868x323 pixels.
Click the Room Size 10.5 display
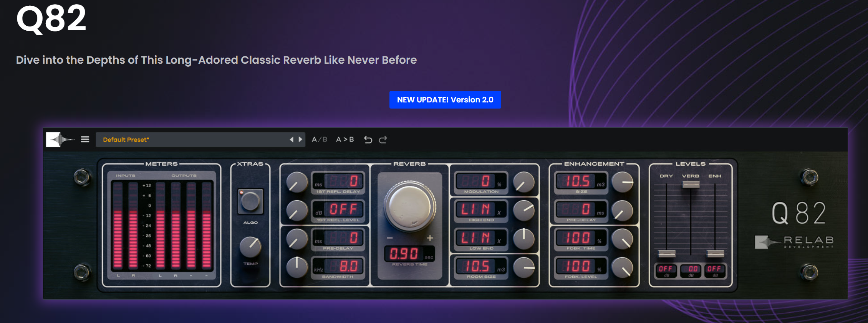481,266
